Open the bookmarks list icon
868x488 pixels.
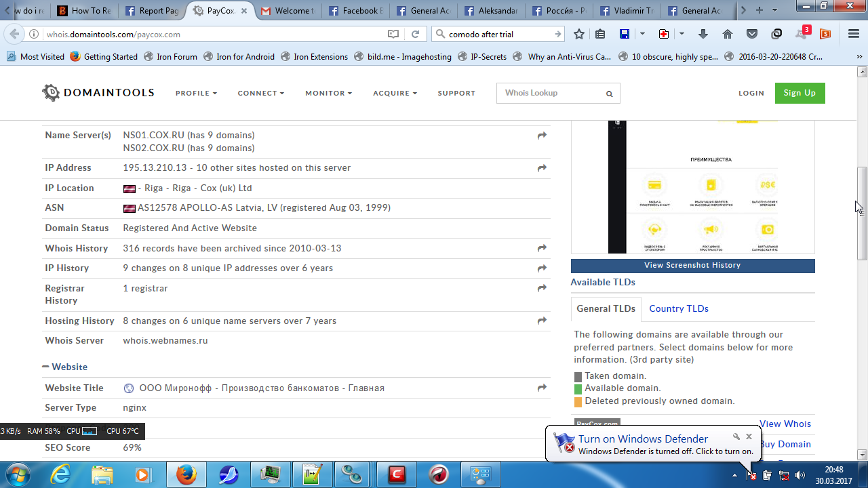click(600, 34)
